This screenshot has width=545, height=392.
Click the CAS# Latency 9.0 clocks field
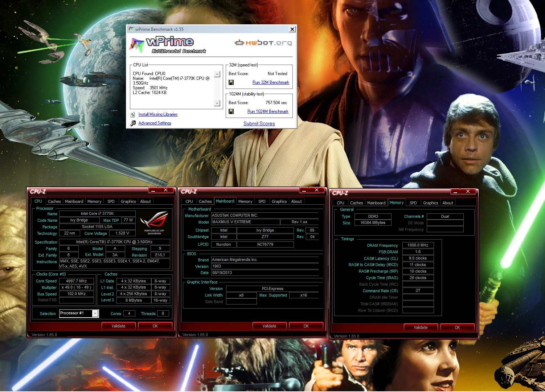[418, 258]
